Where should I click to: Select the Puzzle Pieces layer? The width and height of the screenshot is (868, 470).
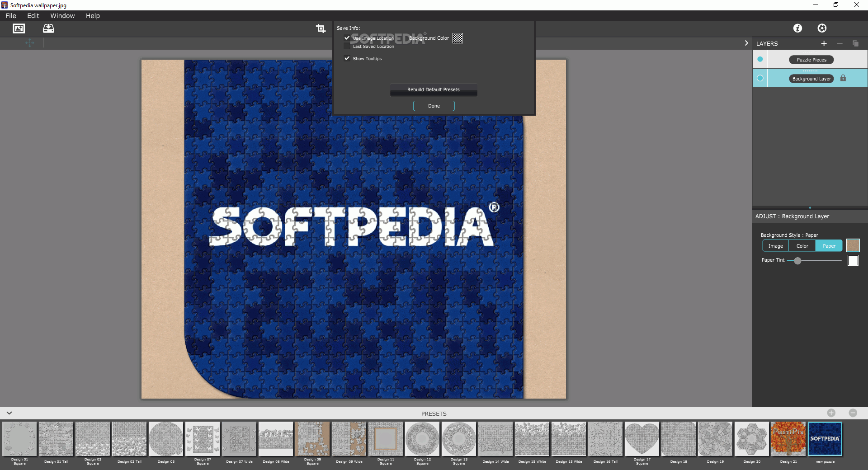point(811,60)
